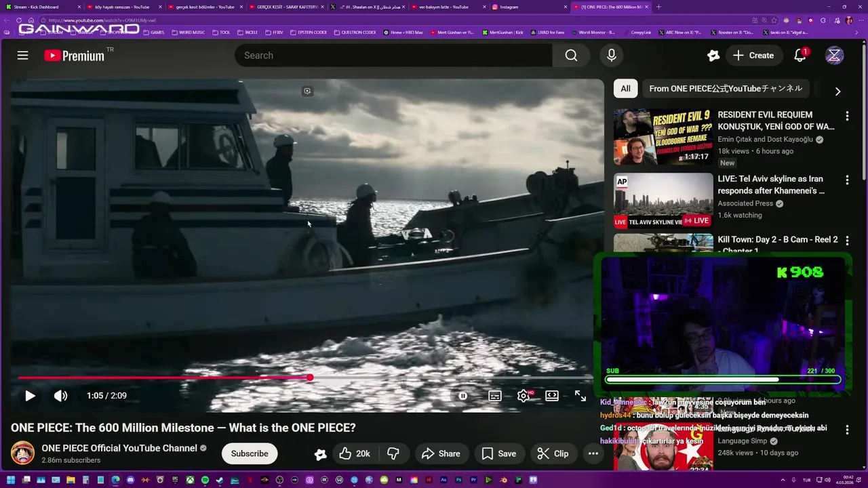Open the ONE PIECE channel avatar
This screenshot has height=488, width=868.
pyautogui.click(x=22, y=453)
